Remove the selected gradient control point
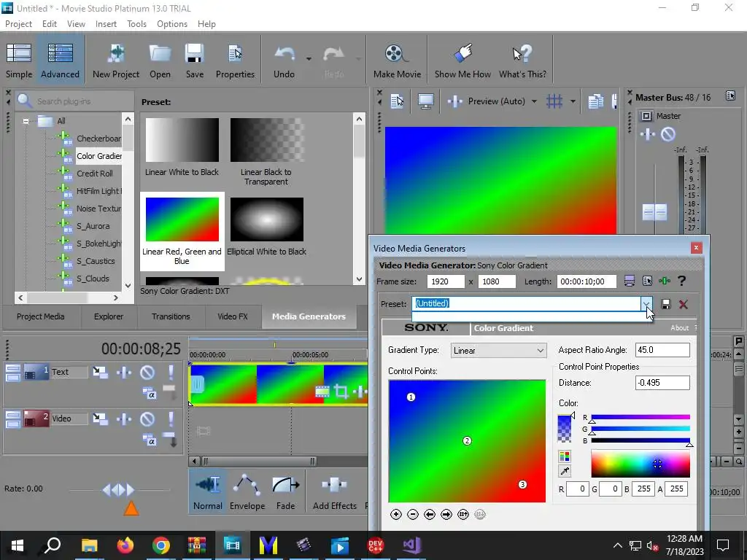 point(413,514)
